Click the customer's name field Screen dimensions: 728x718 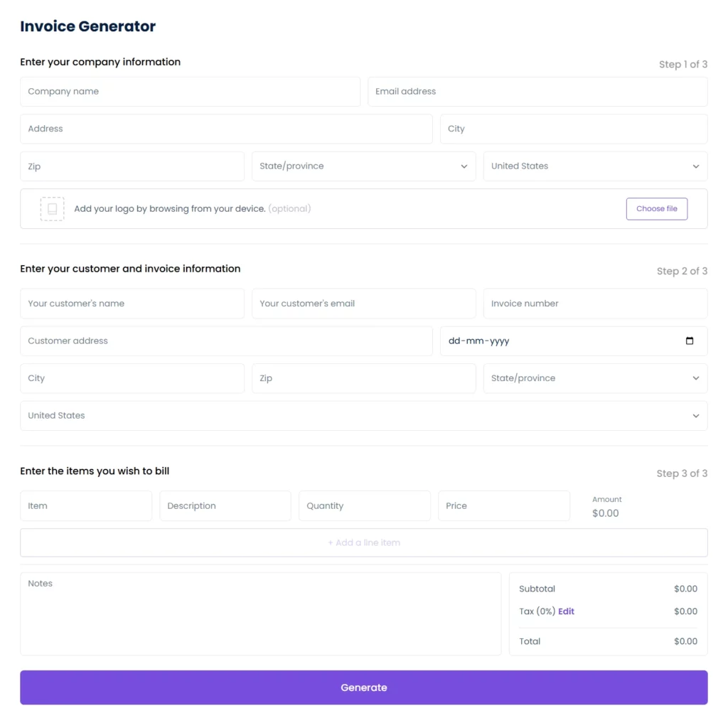132,303
